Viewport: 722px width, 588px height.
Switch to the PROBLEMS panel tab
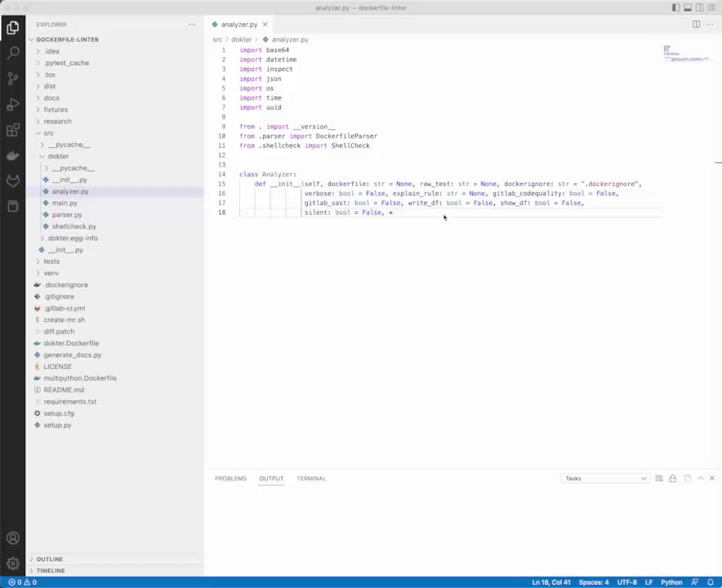[230, 479]
